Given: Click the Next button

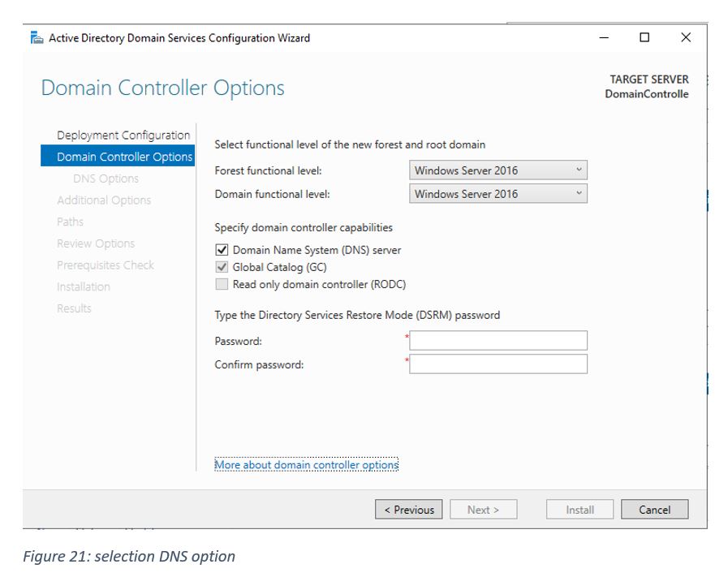Looking at the screenshot, I should pyautogui.click(x=483, y=510).
